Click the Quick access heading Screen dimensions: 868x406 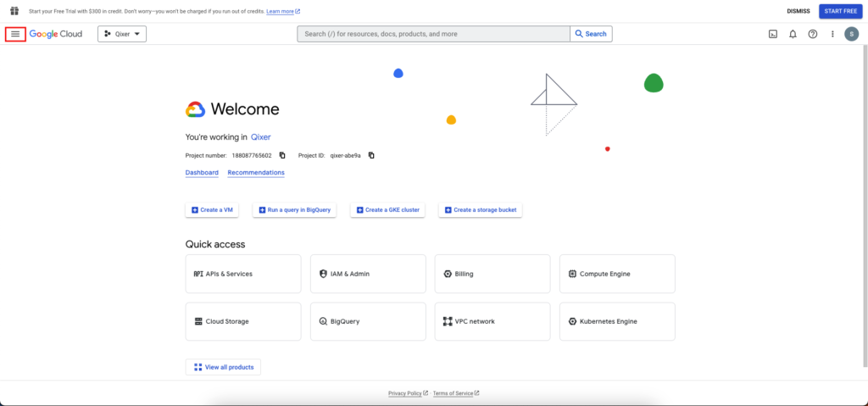(215, 244)
